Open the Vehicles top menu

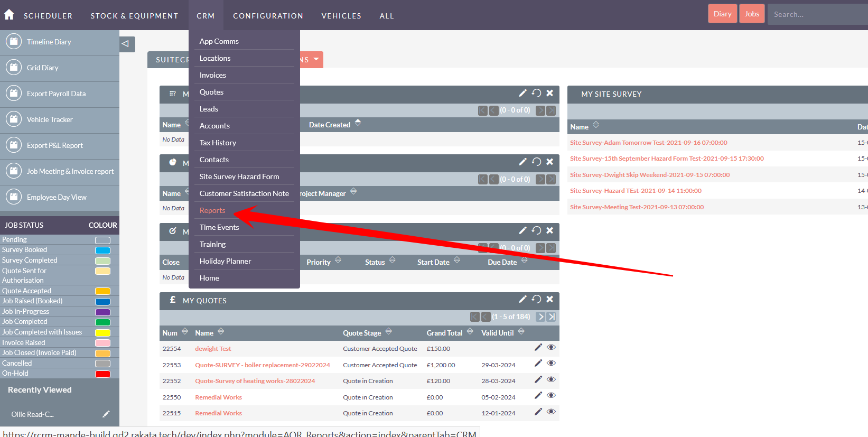pos(341,16)
